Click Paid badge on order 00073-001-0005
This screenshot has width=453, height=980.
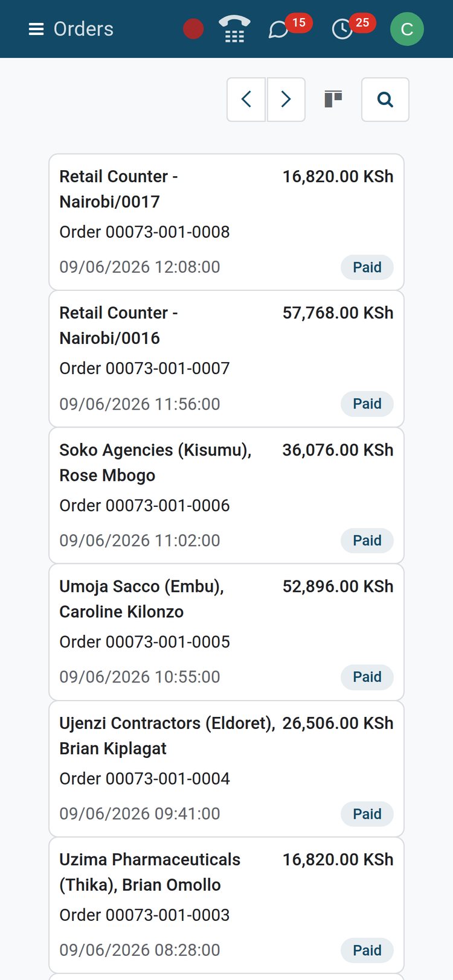click(x=367, y=677)
